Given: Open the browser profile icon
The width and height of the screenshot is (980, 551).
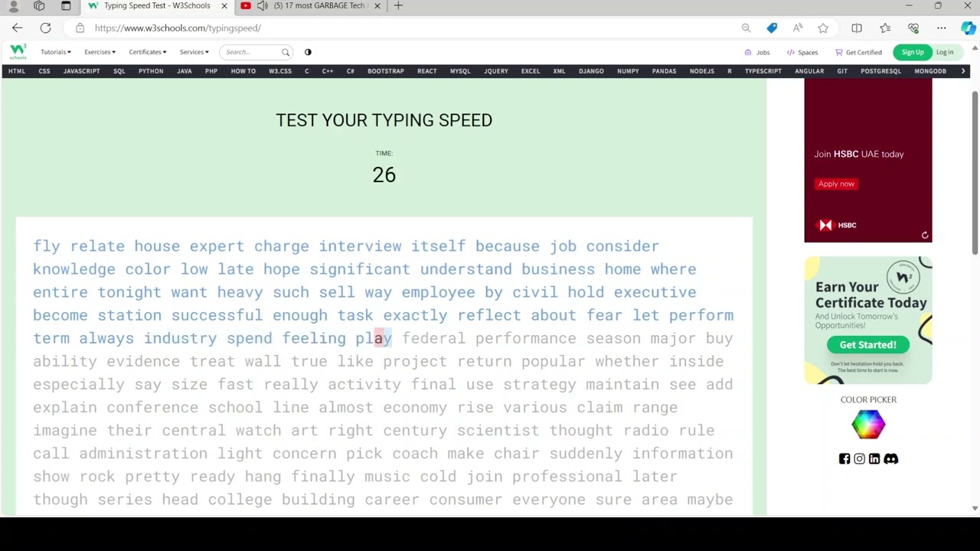Looking at the screenshot, I should click(13, 6).
